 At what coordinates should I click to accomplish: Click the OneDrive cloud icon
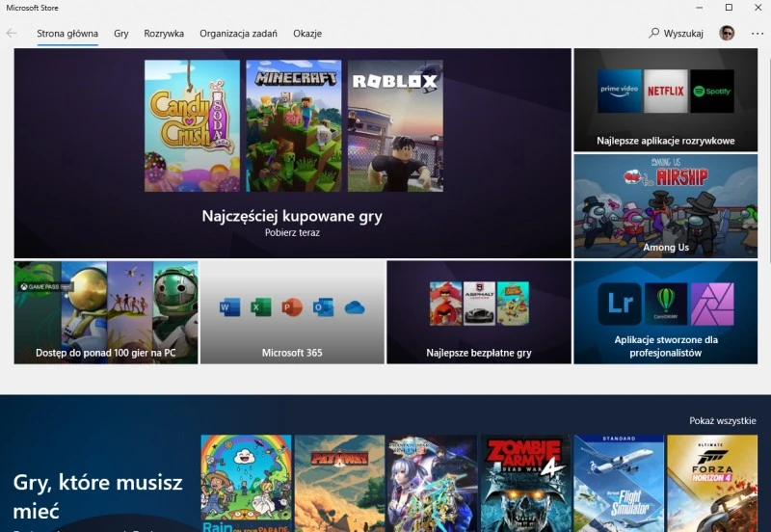click(x=355, y=307)
